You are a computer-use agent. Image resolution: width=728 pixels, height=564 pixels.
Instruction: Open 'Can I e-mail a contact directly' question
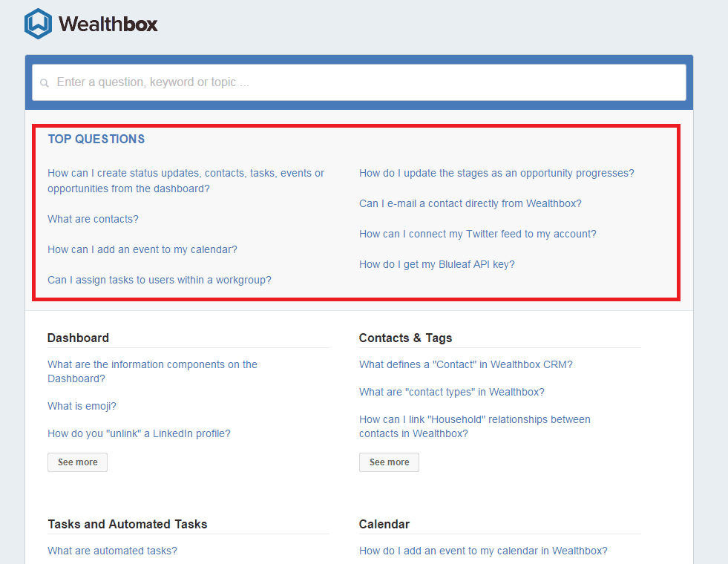click(470, 203)
